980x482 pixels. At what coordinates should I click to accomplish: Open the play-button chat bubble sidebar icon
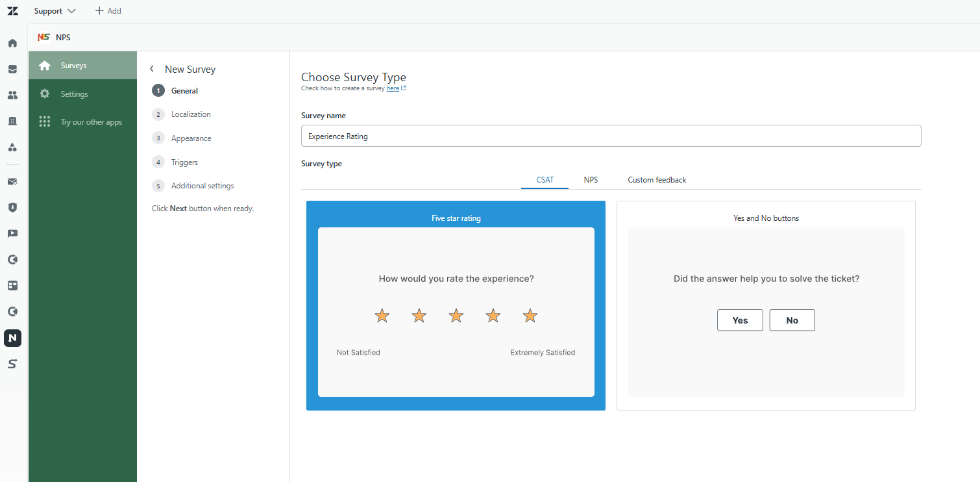click(12, 234)
